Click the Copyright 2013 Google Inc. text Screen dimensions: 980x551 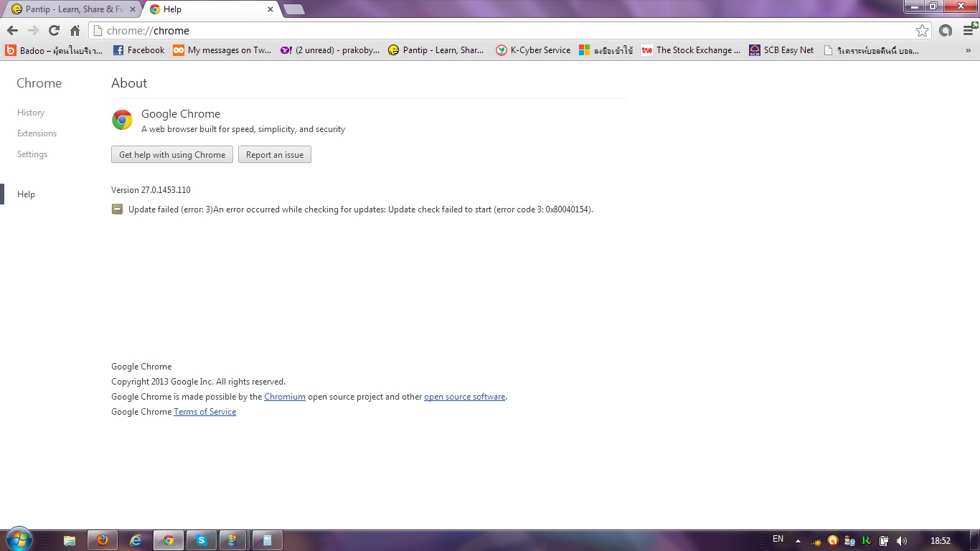[x=198, y=382]
